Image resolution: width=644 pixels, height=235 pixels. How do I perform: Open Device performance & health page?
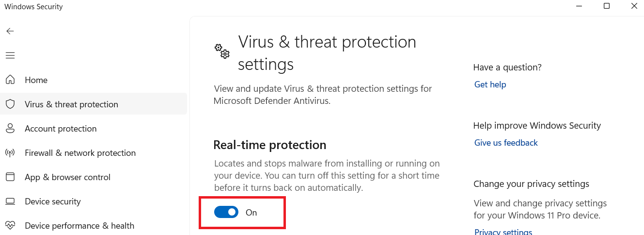pos(79,226)
